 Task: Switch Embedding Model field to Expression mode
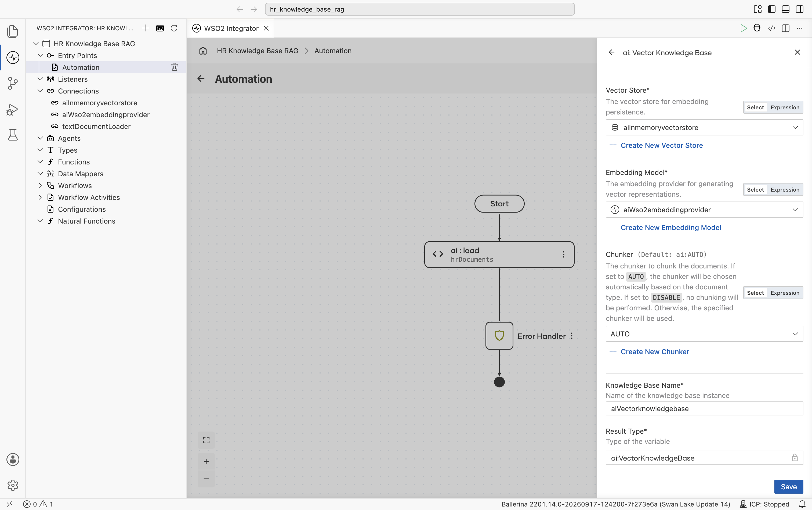[x=785, y=189]
